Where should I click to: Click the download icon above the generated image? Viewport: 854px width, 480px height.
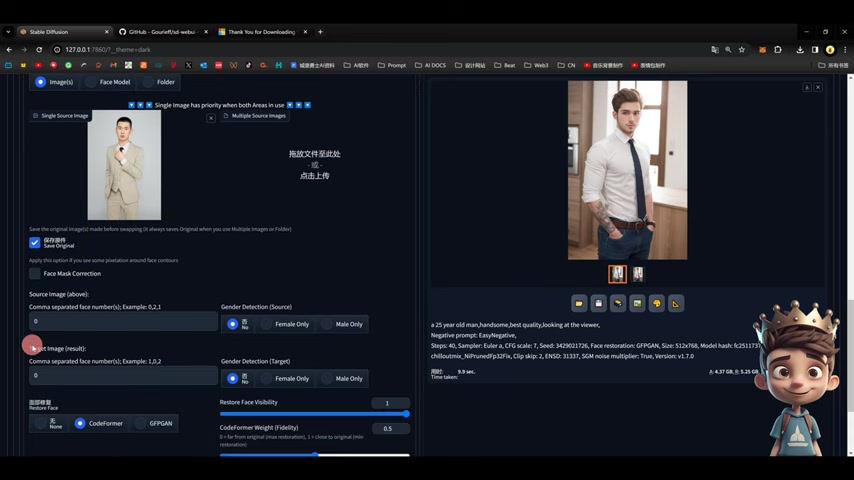[x=807, y=88]
